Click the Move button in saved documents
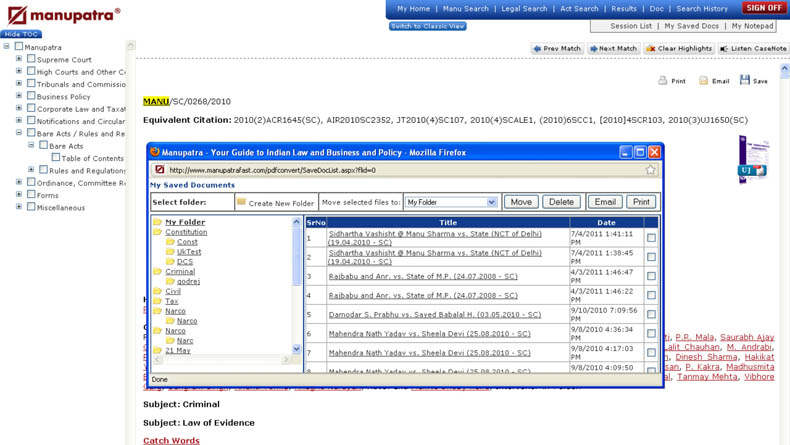This screenshot has width=790, height=445. [x=521, y=202]
